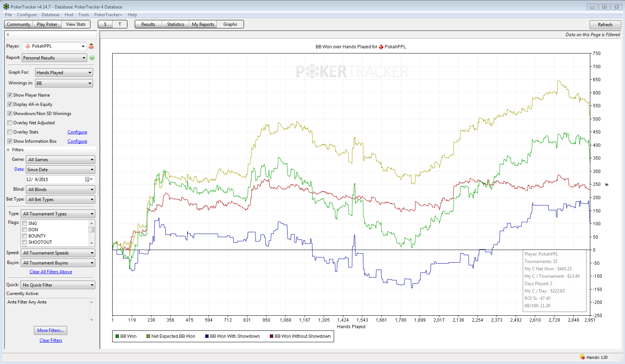The width and height of the screenshot is (625, 364).
Task: Switch to the Community tab
Action: coord(18,24)
